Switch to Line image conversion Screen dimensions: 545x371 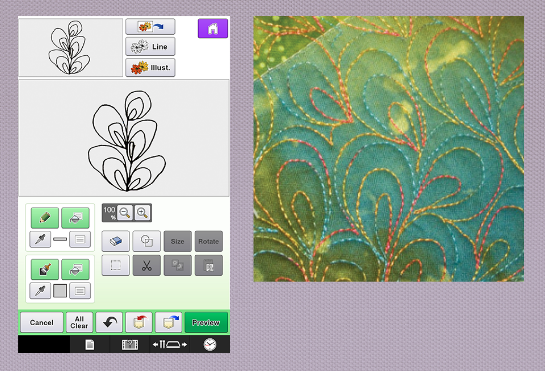tap(150, 47)
